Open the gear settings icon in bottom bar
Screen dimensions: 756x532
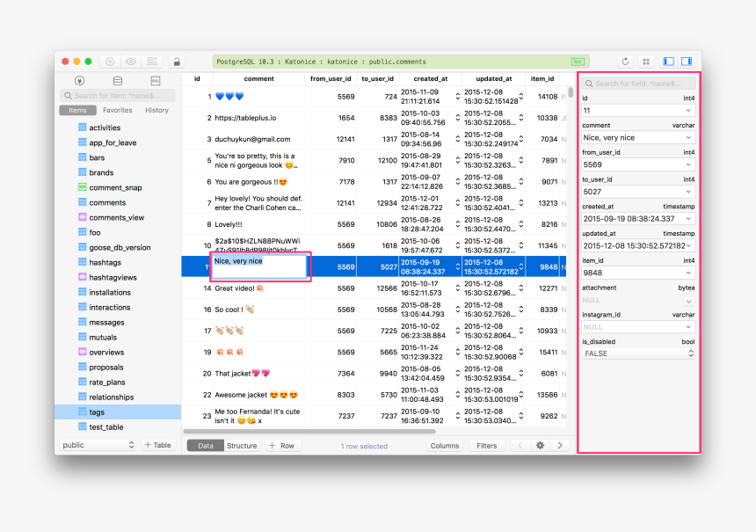[x=540, y=446]
